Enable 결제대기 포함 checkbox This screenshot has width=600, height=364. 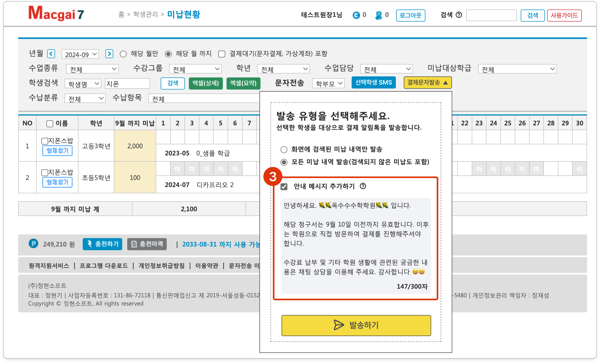[222, 54]
